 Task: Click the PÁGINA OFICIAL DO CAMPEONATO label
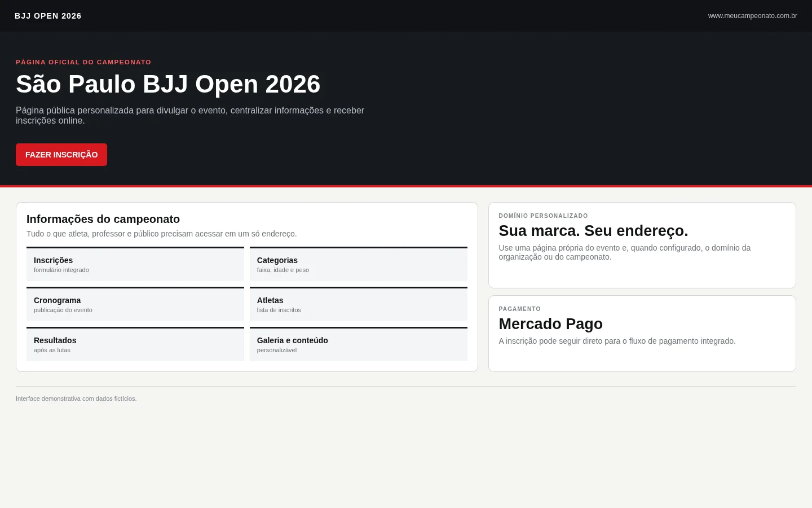click(x=83, y=62)
